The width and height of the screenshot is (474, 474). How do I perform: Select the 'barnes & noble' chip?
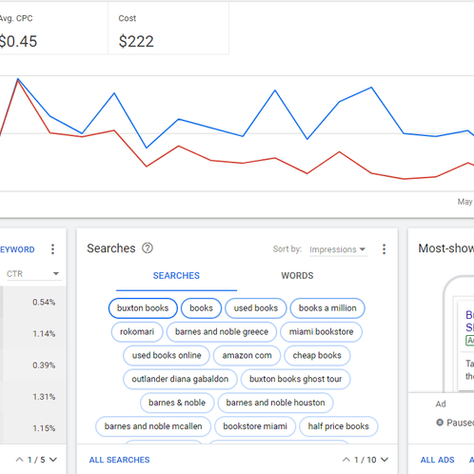click(x=177, y=403)
